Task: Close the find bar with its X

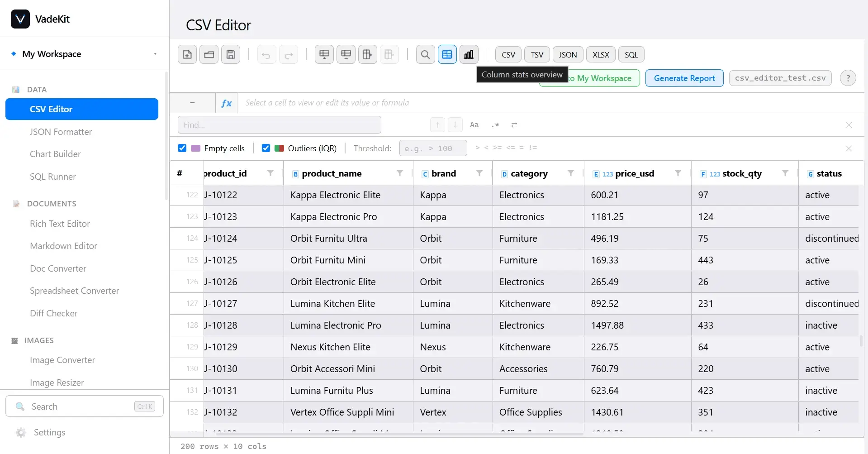Action: pos(849,125)
